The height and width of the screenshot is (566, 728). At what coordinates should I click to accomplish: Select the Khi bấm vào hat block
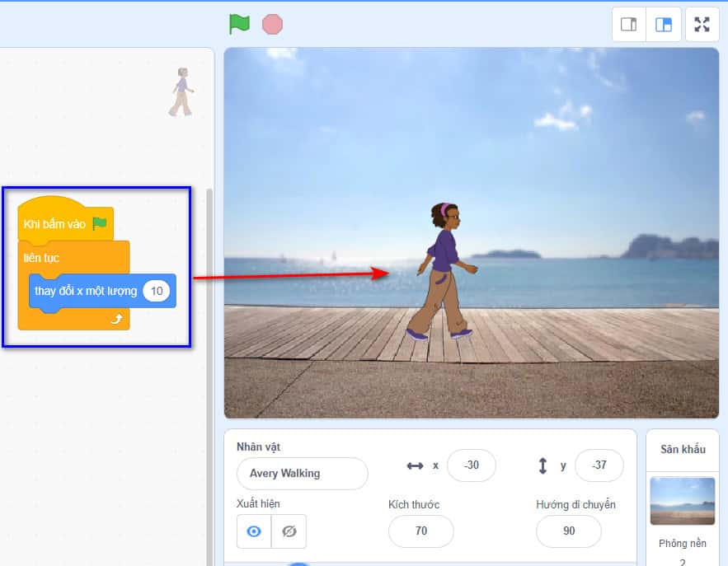pos(56,223)
